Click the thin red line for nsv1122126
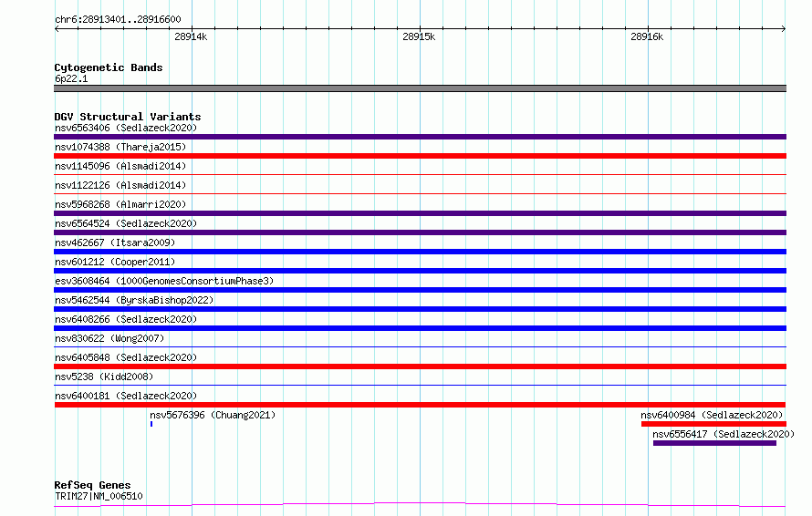This screenshot has height=516, width=812. 420,194
